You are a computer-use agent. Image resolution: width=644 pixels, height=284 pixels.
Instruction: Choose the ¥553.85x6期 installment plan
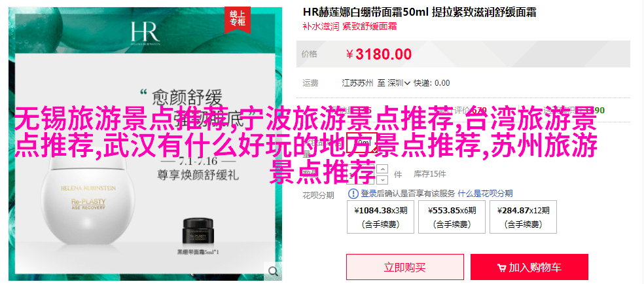pyautogui.click(x=452, y=217)
